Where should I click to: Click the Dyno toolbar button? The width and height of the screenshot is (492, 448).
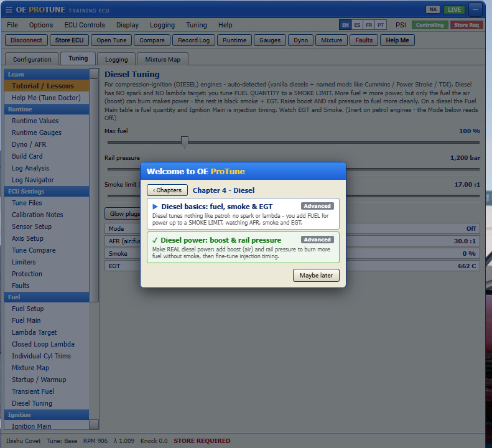click(x=300, y=40)
